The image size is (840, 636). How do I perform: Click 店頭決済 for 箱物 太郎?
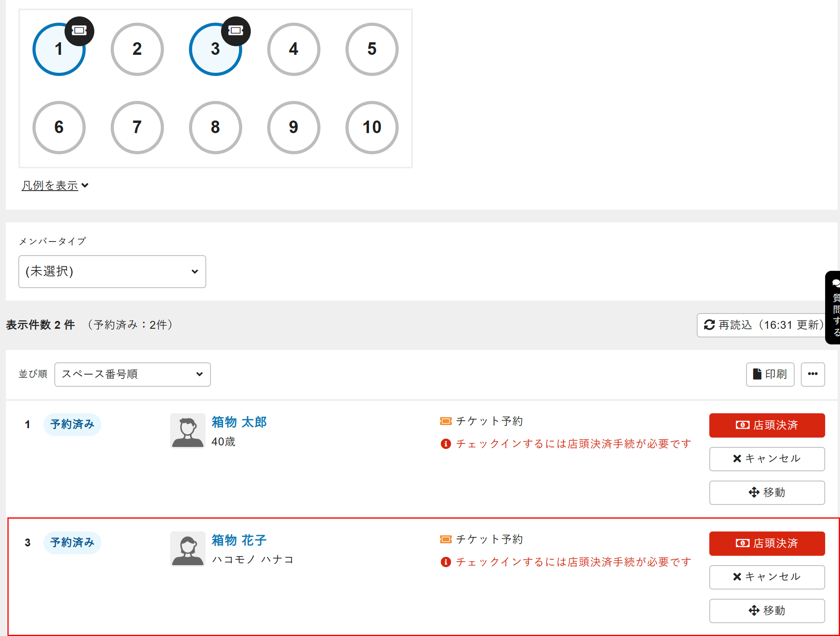[767, 425]
